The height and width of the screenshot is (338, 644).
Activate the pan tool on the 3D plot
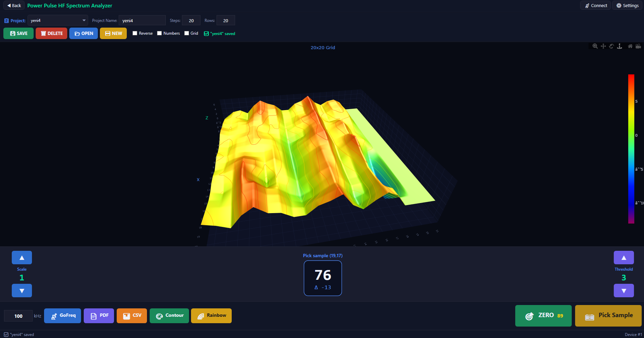coord(603,46)
